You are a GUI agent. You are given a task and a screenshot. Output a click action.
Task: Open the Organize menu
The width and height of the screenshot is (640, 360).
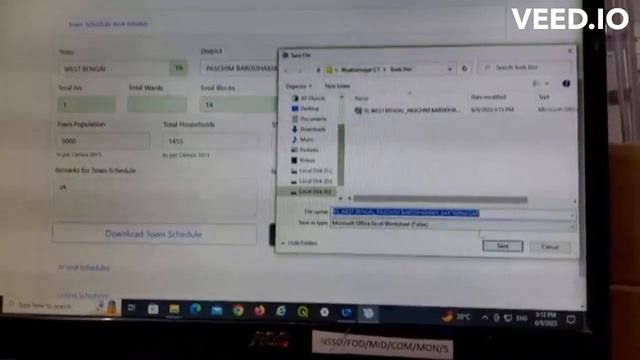(x=298, y=86)
